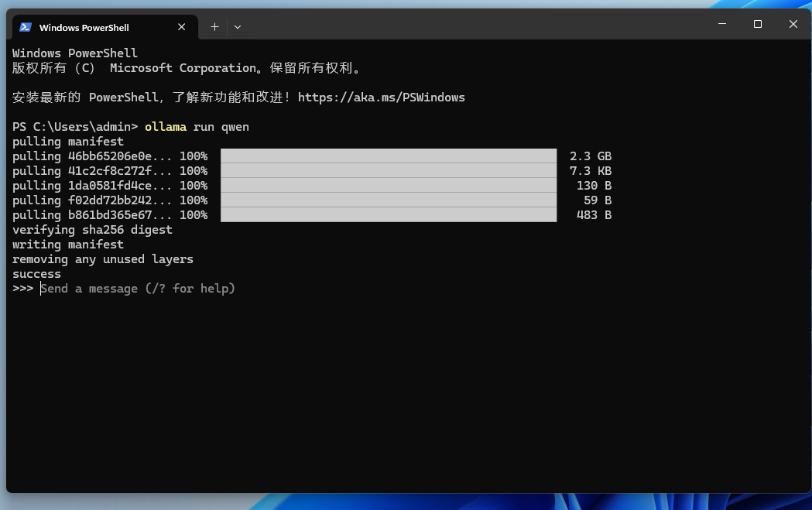Click the writing manifest status line
Image resolution: width=812 pixels, height=510 pixels.
pyautogui.click(x=67, y=244)
